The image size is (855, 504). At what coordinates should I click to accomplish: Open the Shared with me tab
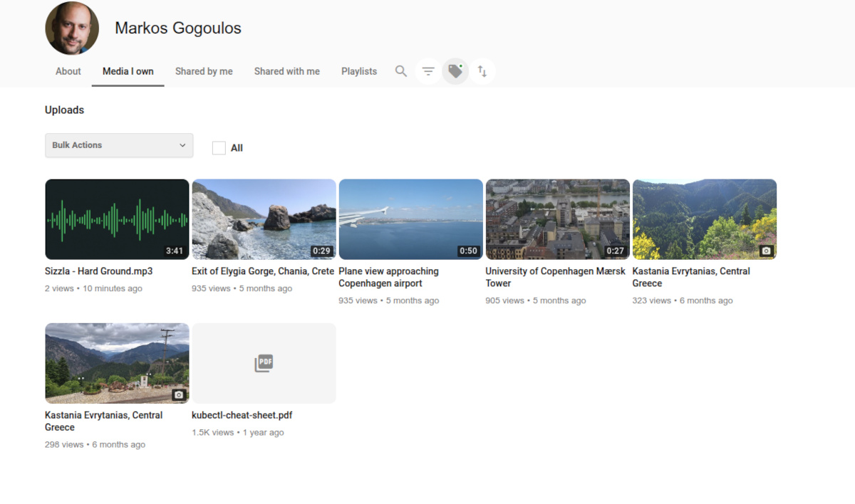[286, 71]
